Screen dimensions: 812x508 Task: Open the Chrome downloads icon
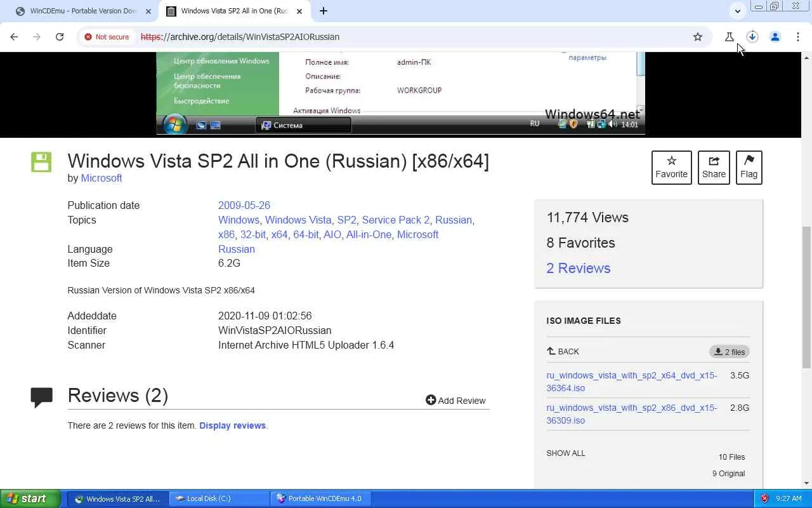click(752, 37)
